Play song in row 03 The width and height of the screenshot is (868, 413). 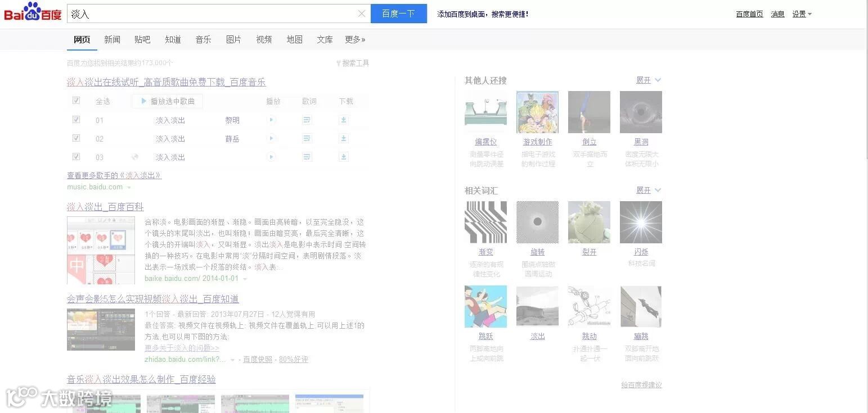pyautogui.click(x=272, y=157)
